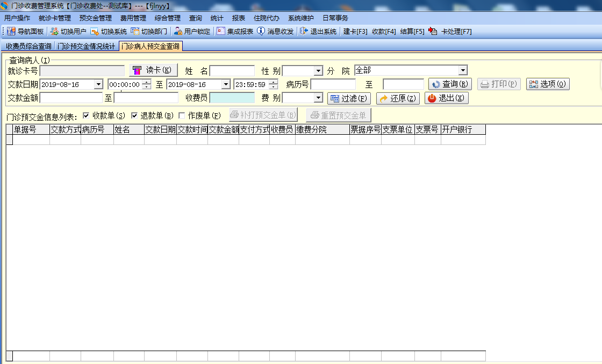Click 建卡[F3] toolbar item

(355, 32)
